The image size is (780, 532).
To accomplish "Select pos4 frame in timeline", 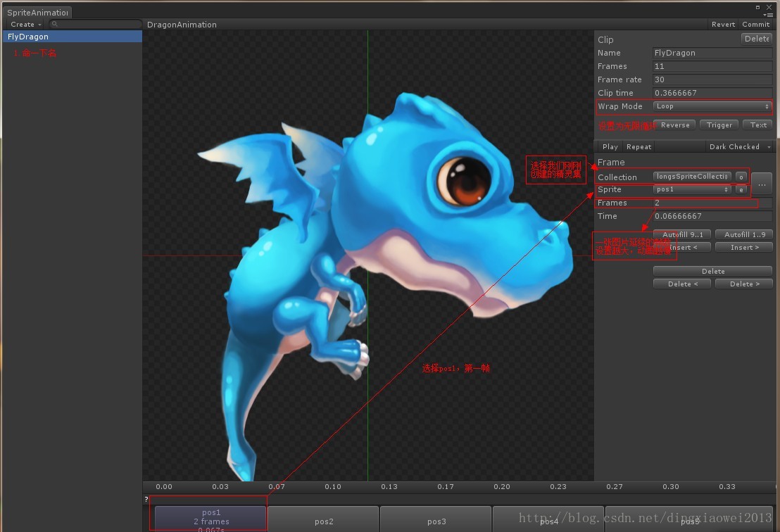I will coord(548,520).
